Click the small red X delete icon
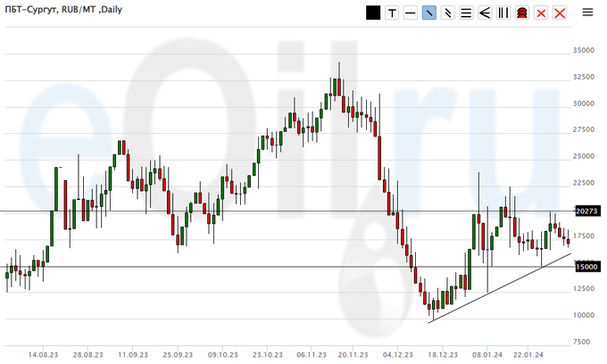Image resolution: width=607 pixels, height=364 pixels. [x=541, y=12]
